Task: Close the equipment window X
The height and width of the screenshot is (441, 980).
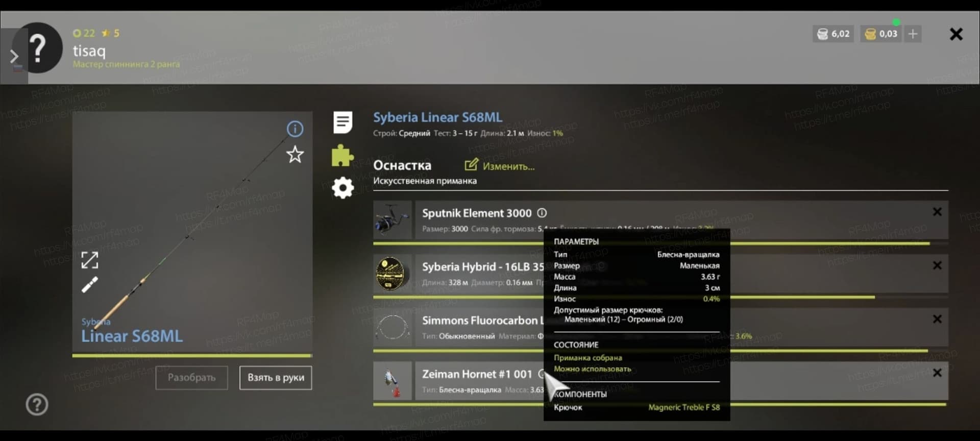Action: click(956, 34)
